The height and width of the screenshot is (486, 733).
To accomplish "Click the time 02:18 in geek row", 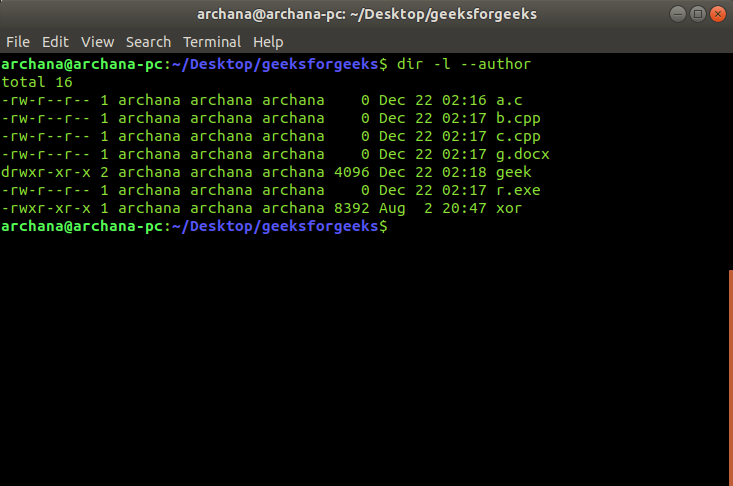I will click(464, 172).
